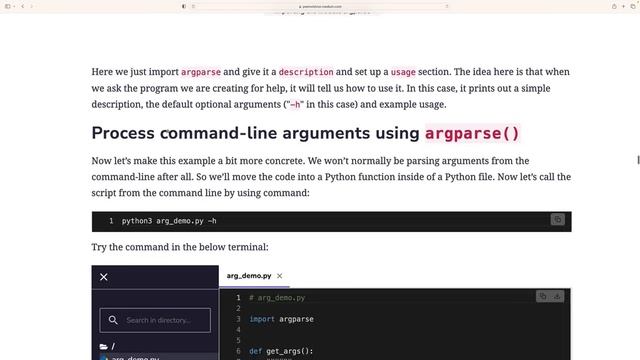Toggle the browser sidebar panel
This screenshot has height=360, width=640.
(7, 6)
